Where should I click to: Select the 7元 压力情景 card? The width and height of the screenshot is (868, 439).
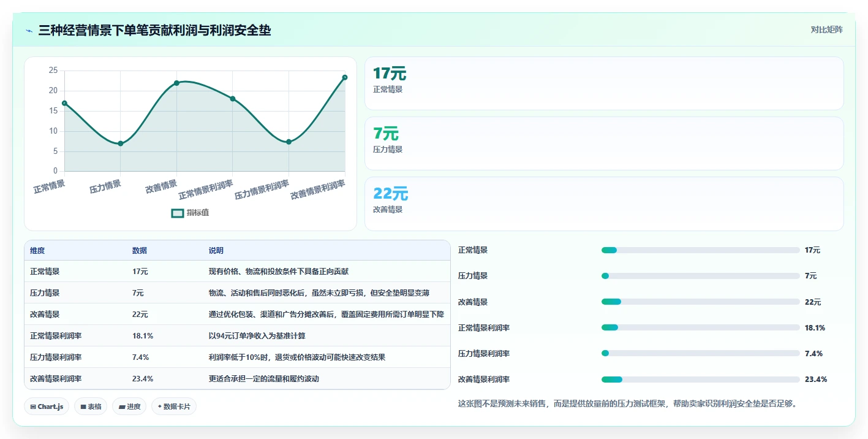(604, 143)
